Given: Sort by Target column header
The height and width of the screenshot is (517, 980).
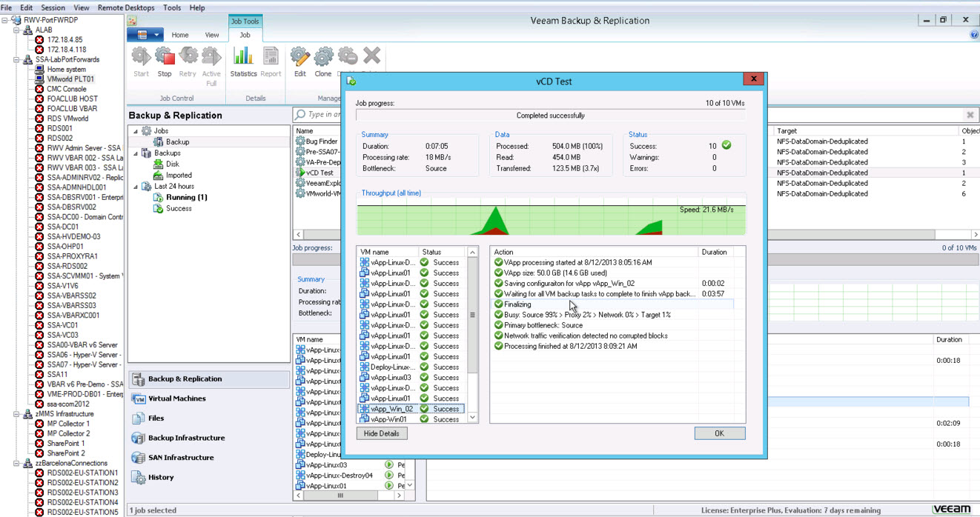Looking at the screenshot, I should 866,130.
